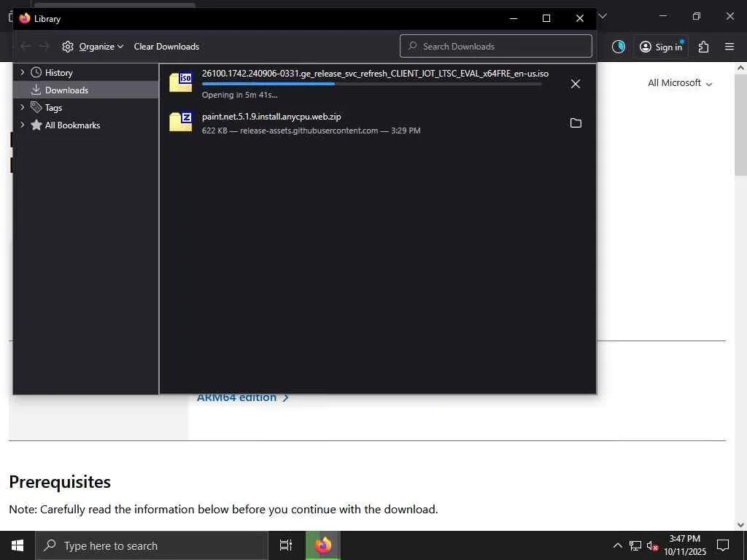The height and width of the screenshot is (560, 747).
Task: Click 'Opening in 5m 41s' status text
Action: coord(239,95)
